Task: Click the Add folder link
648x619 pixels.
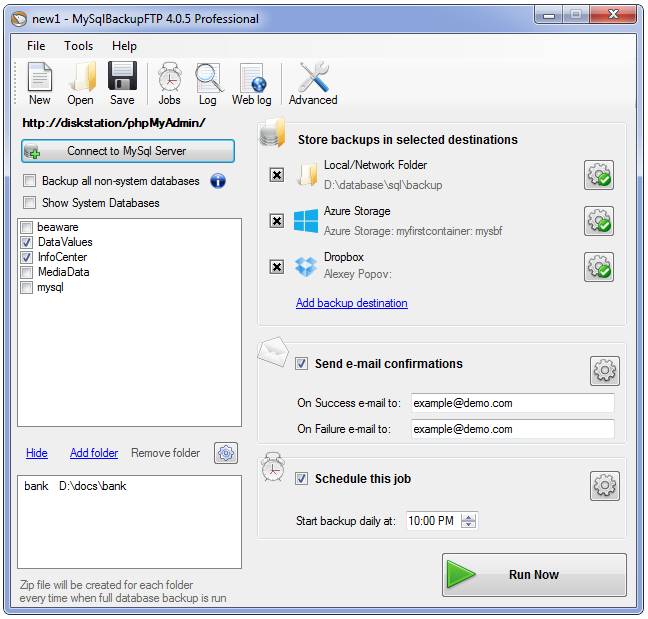Action: [x=94, y=453]
